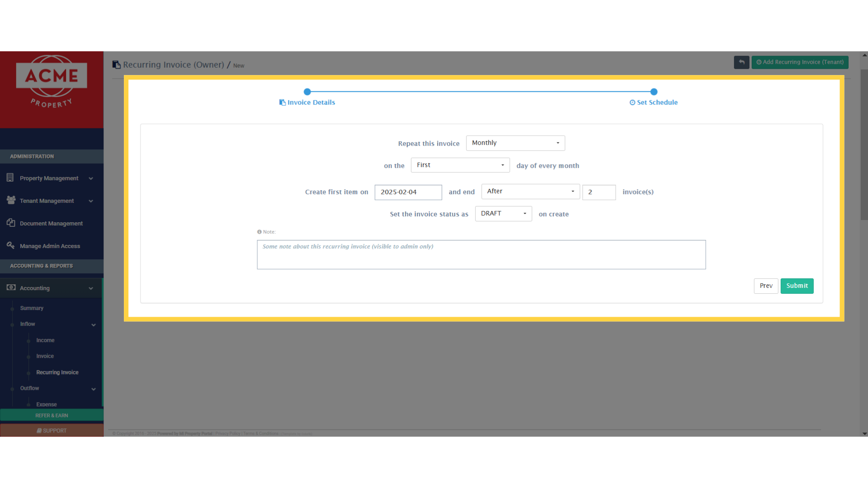868x488 pixels.
Task: Click the Tenant Management people icon
Action: tap(11, 200)
